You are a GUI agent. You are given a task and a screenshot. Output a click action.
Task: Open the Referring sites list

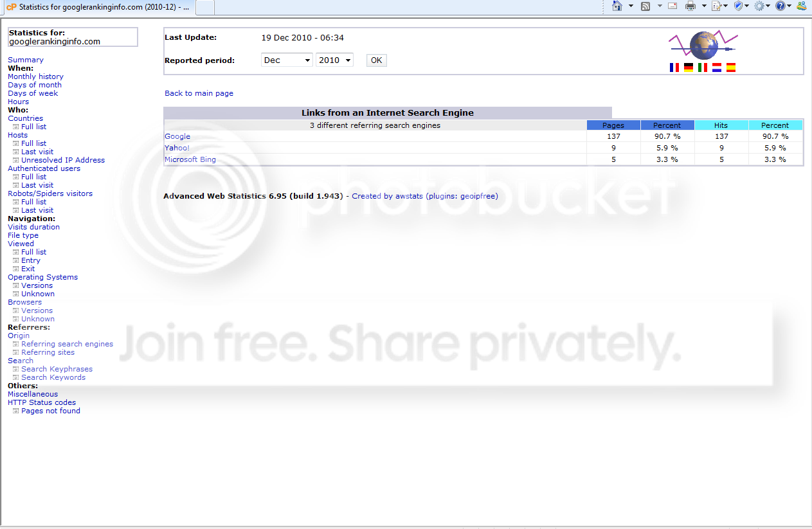(x=48, y=352)
